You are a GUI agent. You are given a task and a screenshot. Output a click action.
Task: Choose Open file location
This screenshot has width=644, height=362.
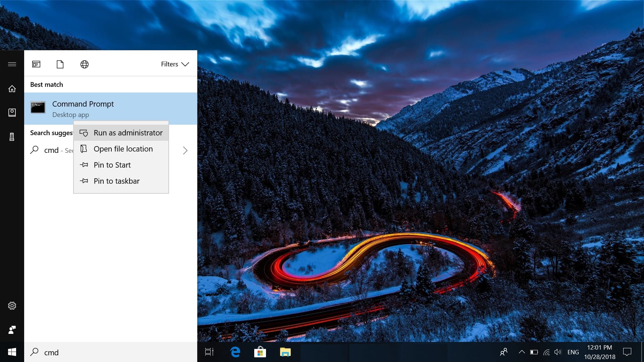pyautogui.click(x=123, y=149)
